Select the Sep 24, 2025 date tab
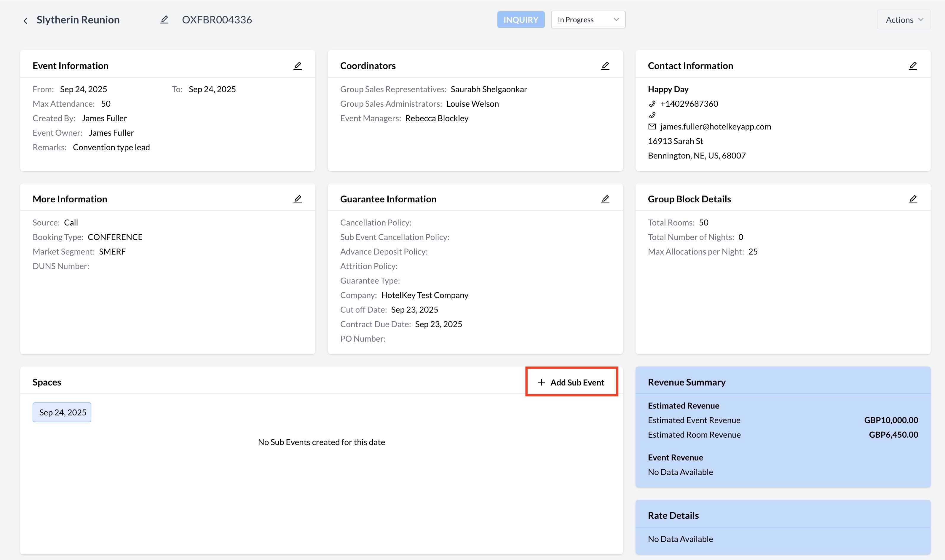Viewport: 945px width, 560px height. tap(62, 412)
